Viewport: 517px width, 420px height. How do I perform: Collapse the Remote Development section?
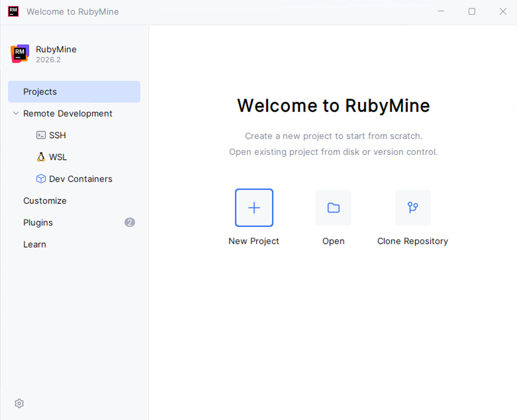tap(16, 113)
